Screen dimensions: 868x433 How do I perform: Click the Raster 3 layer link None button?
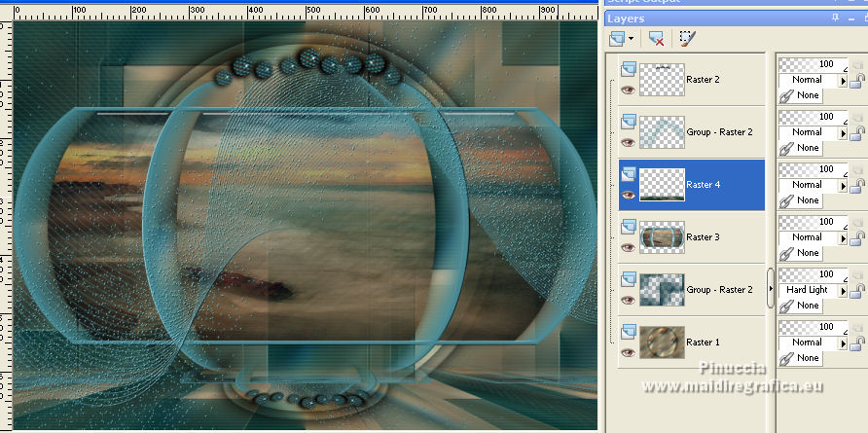[x=801, y=253]
